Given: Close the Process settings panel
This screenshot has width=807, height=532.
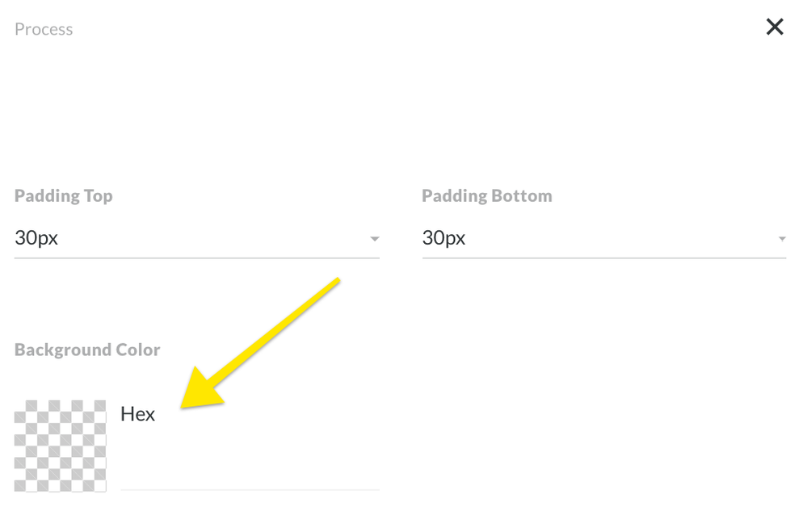Looking at the screenshot, I should pos(775,27).
